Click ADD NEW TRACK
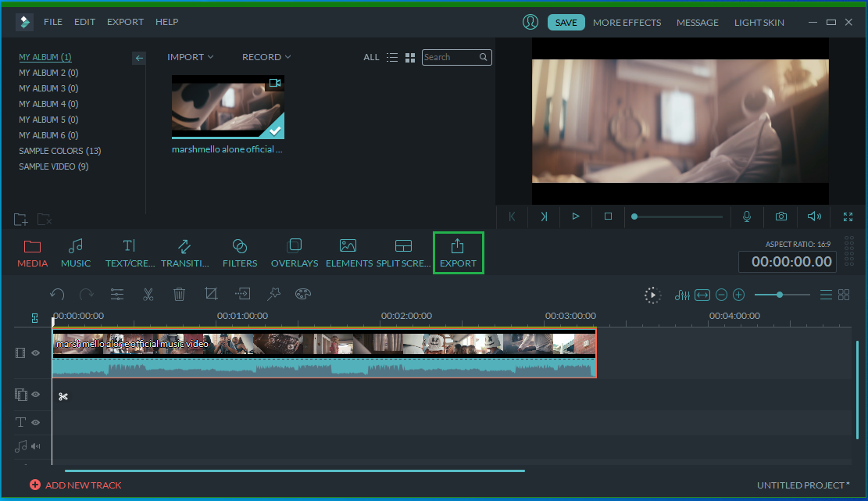 tap(76, 485)
